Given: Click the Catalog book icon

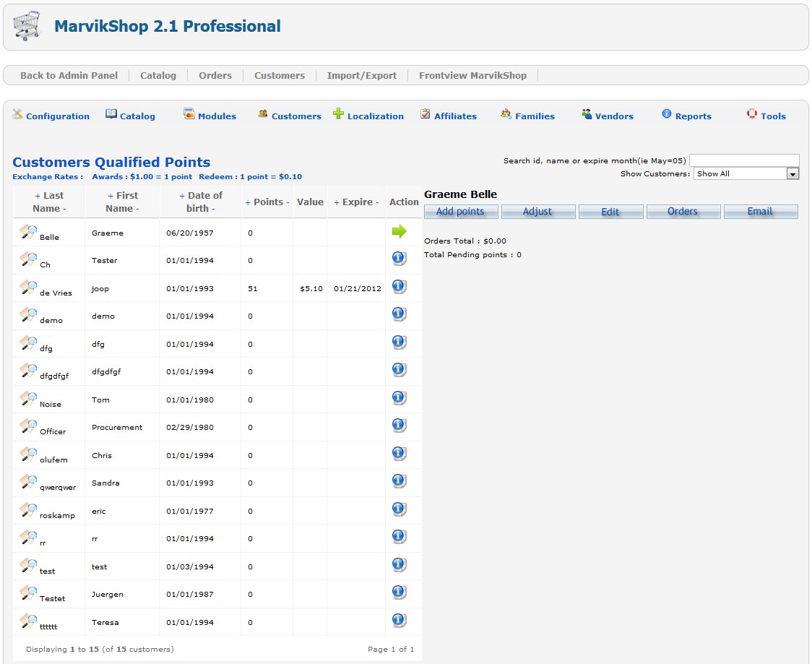Looking at the screenshot, I should (x=111, y=114).
